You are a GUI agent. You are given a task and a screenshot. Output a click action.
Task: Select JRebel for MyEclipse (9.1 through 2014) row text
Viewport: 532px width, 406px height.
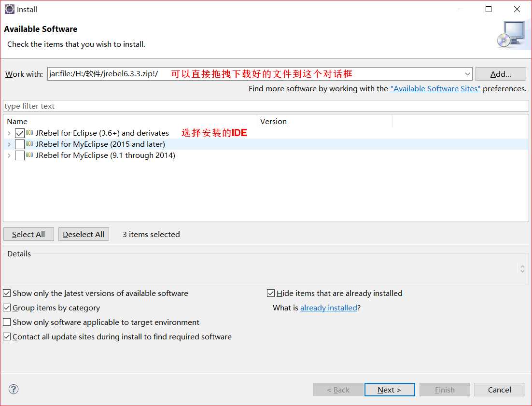click(106, 155)
